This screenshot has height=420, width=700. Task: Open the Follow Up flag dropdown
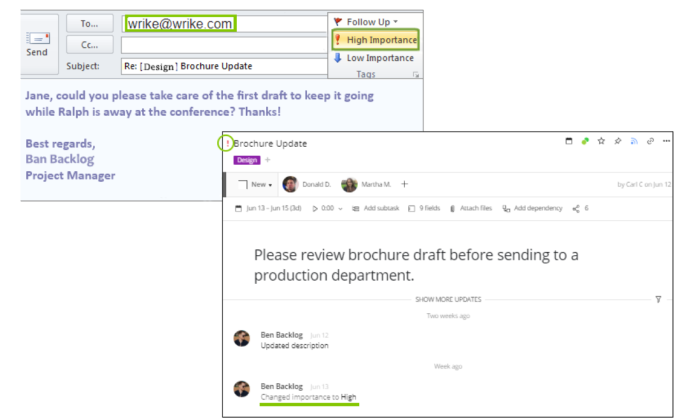coord(366,22)
